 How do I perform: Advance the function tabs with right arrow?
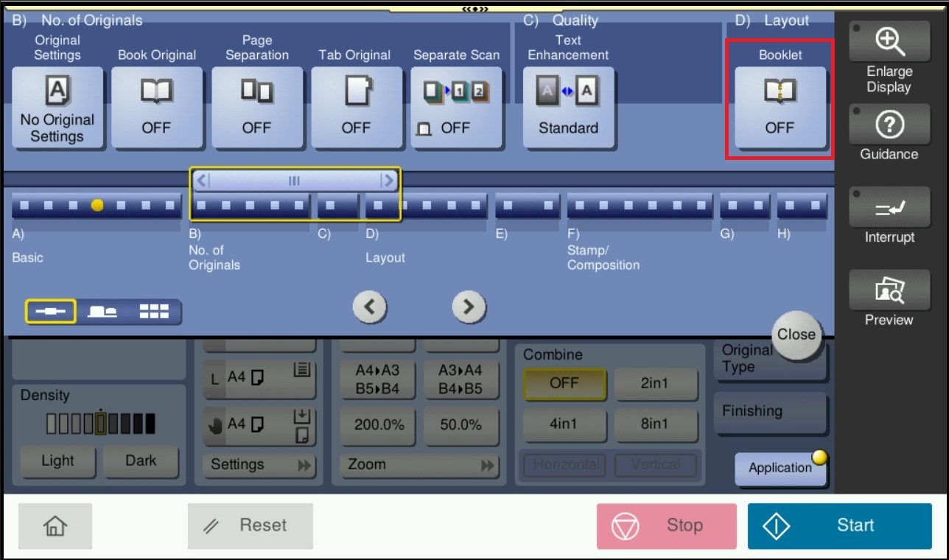click(469, 307)
